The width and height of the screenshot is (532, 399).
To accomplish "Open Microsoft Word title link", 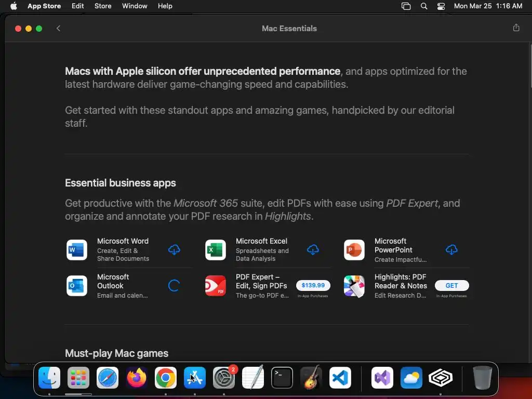I will tap(123, 241).
